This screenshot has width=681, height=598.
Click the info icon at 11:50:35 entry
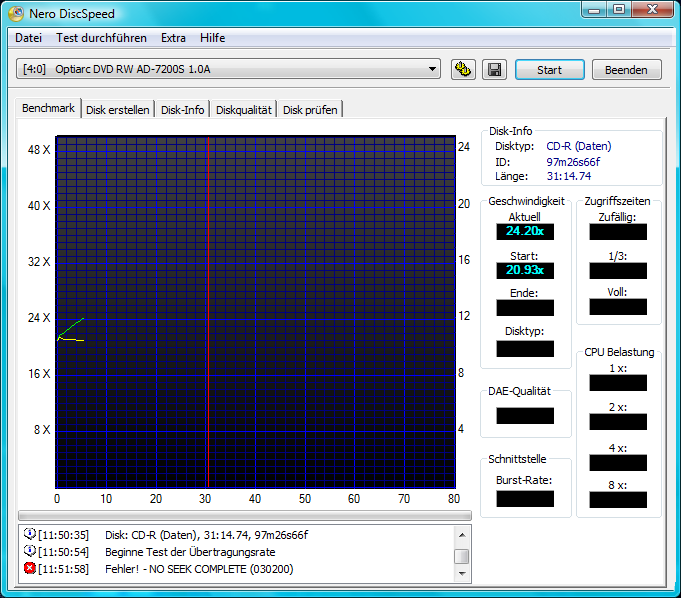tap(30, 534)
